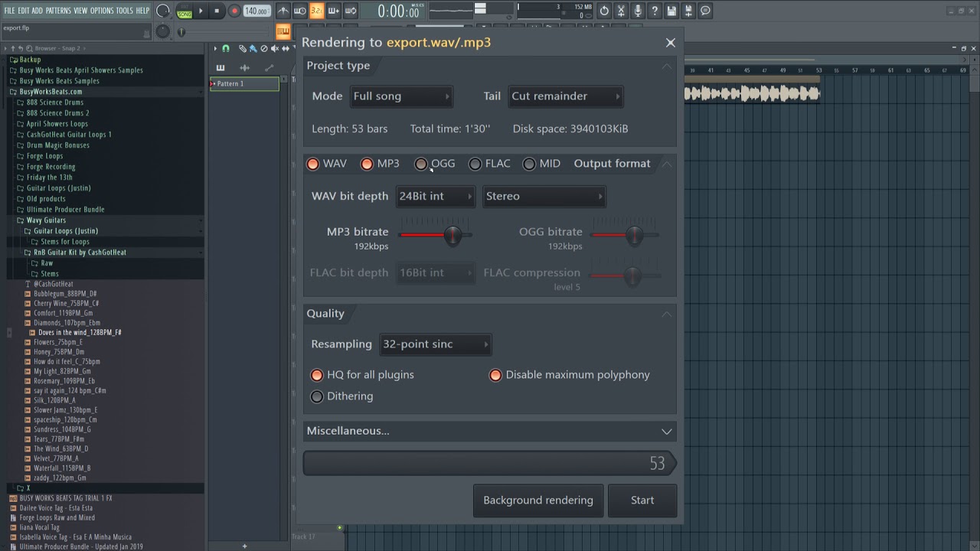980x551 pixels.
Task: Enable the FLAC output format
Action: tap(475, 164)
